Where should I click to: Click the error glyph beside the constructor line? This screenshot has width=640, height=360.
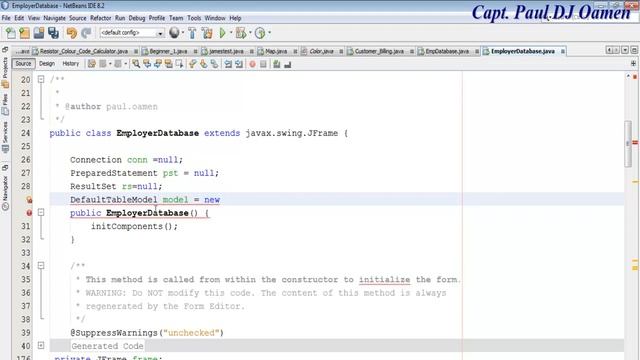pyautogui.click(x=29, y=213)
